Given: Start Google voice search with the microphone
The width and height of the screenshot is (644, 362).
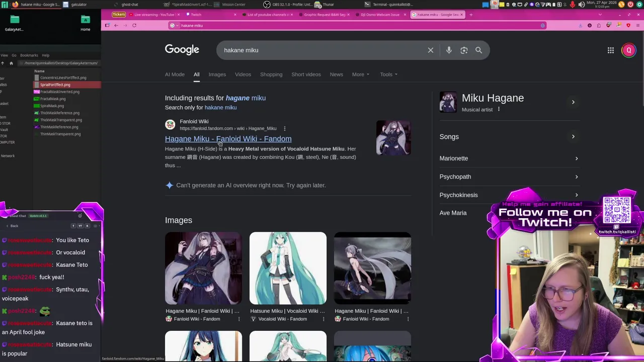Looking at the screenshot, I should pyautogui.click(x=449, y=50).
